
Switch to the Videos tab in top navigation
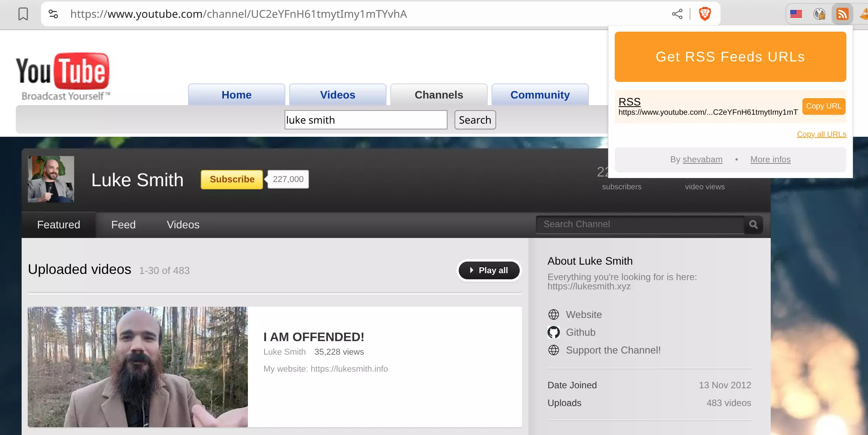(x=337, y=95)
